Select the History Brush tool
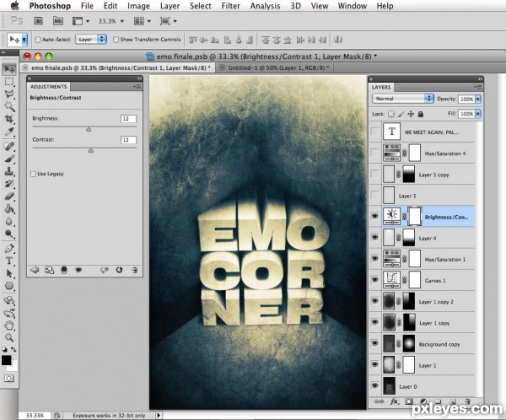Screen dimensions: 506x420 (x=9, y=184)
